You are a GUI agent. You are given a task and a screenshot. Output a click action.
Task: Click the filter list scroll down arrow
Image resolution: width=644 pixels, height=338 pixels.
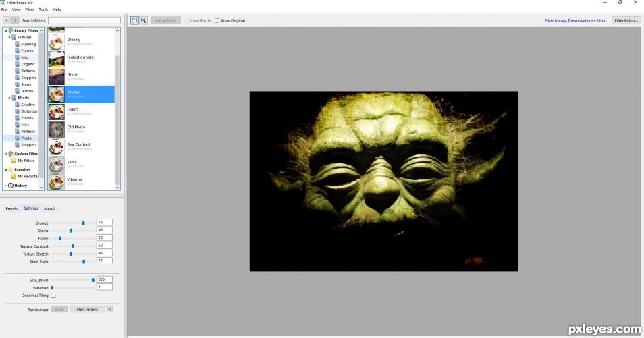point(117,188)
